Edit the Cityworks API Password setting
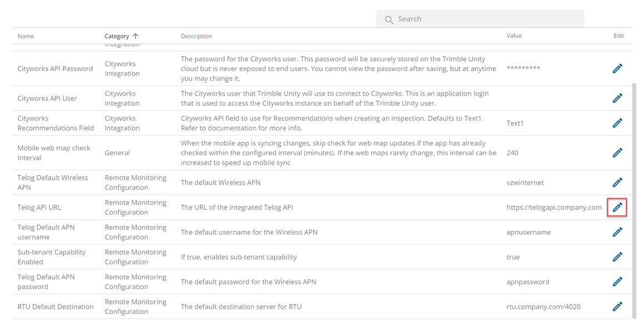This screenshot has width=644, height=330. pyautogui.click(x=617, y=69)
